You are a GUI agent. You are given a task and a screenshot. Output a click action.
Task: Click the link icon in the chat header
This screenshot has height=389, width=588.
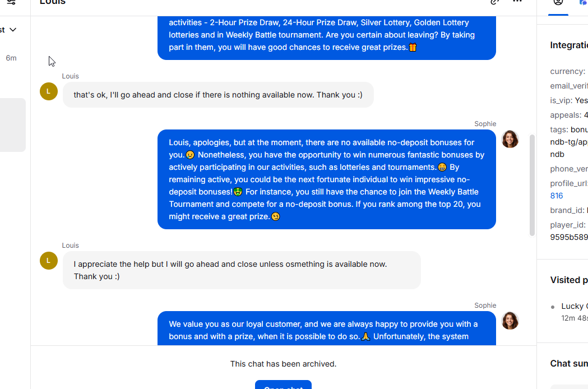(494, 2)
